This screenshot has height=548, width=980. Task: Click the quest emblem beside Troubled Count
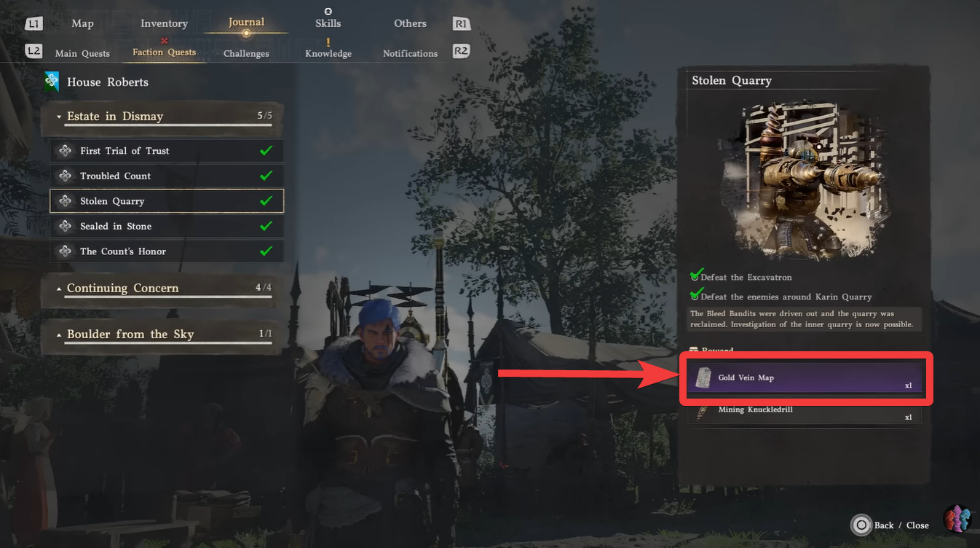click(65, 176)
